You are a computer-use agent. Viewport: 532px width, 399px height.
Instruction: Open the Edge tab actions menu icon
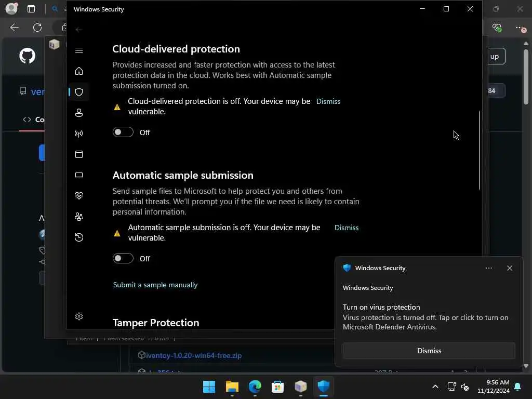[x=31, y=9]
